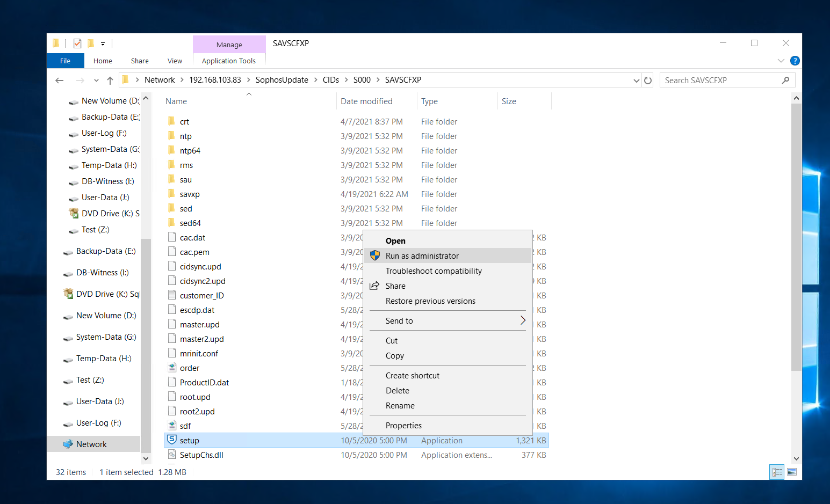
Task: Open the Recent locations dropdown arrow
Action: click(x=96, y=81)
